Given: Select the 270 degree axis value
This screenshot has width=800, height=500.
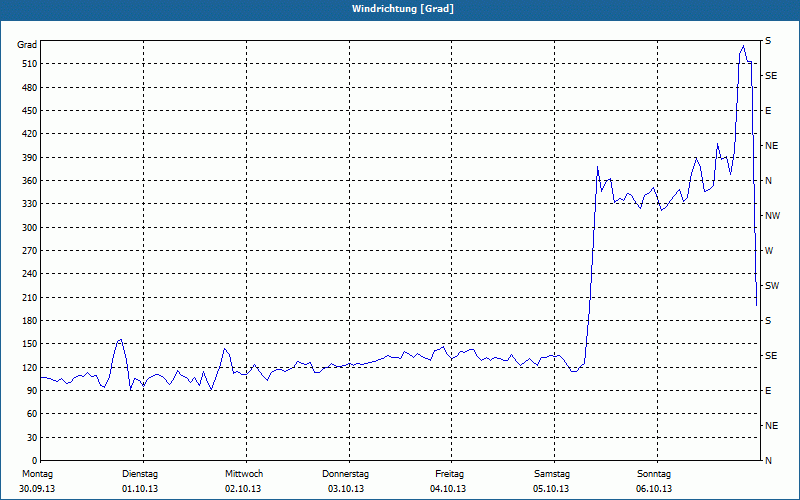Looking at the screenshot, I should [29, 251].
